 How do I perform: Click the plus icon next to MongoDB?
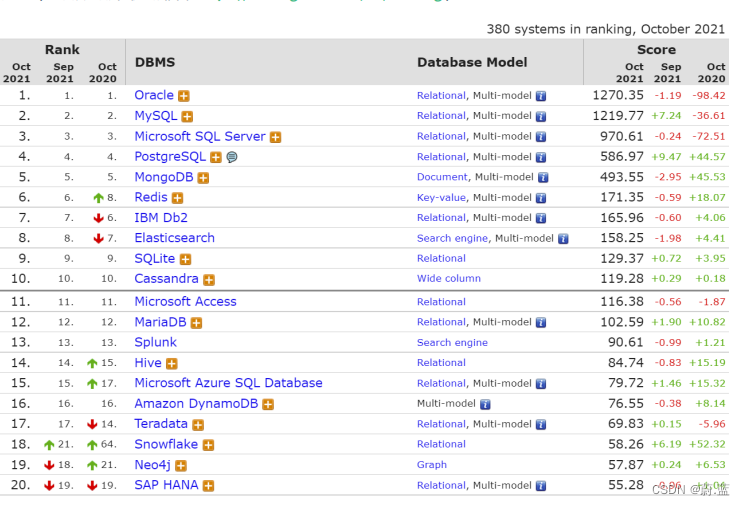(203, 178)
